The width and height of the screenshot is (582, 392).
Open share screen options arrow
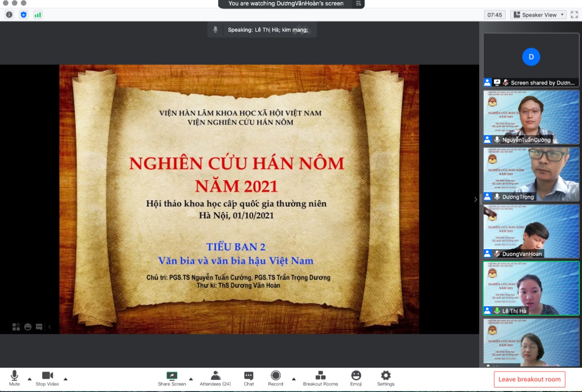click(191, 379)
